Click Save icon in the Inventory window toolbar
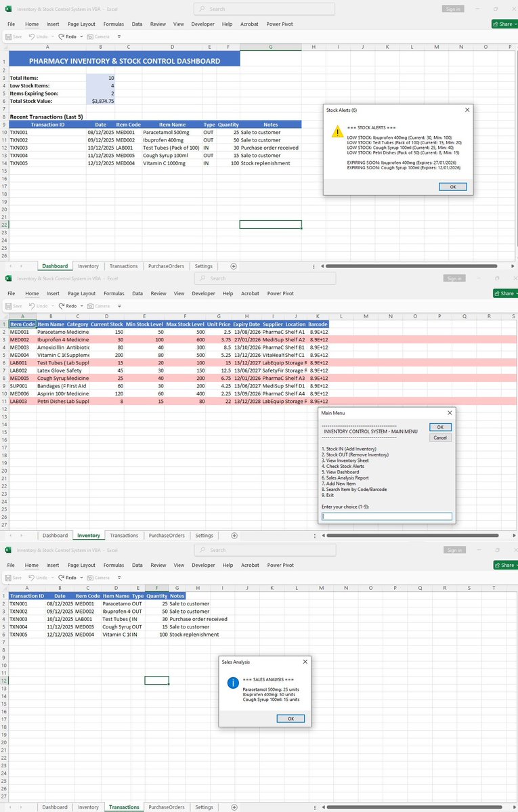 9,306
